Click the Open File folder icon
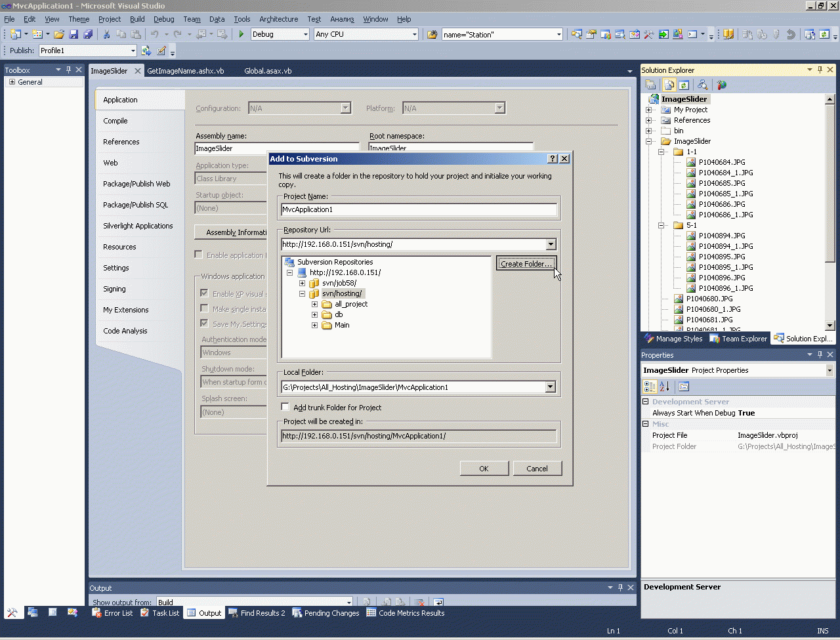This screenshot has height=640, width=840. pos(59,34)
